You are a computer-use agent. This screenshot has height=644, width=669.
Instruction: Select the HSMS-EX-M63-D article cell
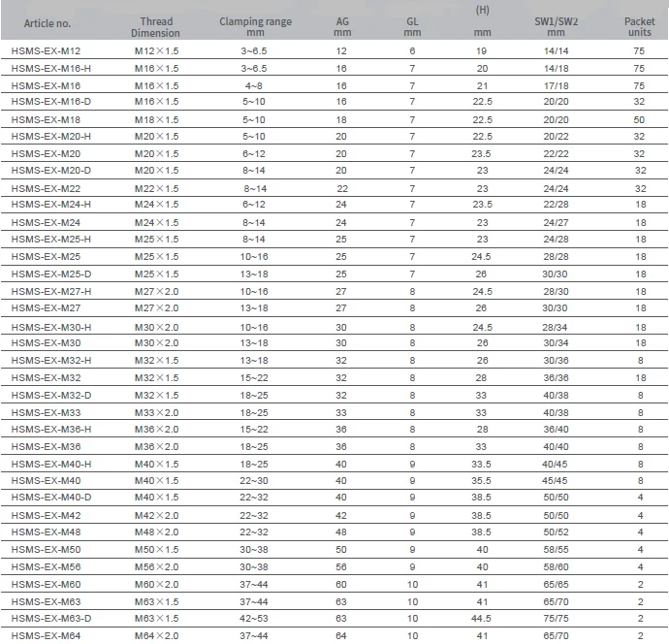click(52, 618)
